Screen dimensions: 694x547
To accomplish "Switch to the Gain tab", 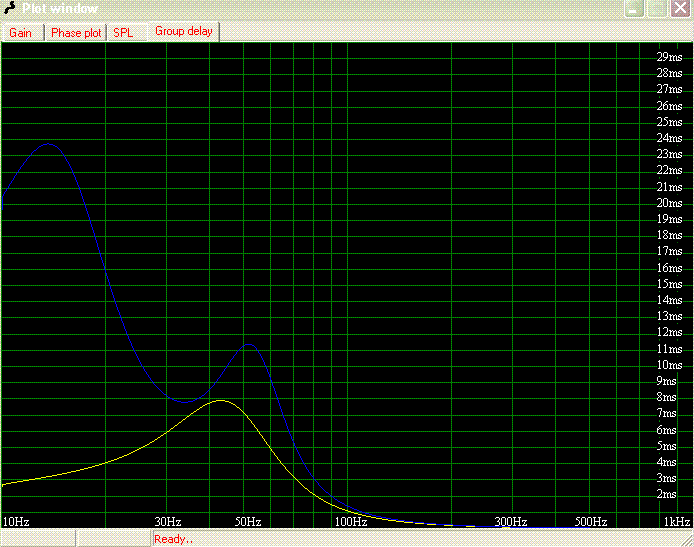I will (x=22, y=33).
